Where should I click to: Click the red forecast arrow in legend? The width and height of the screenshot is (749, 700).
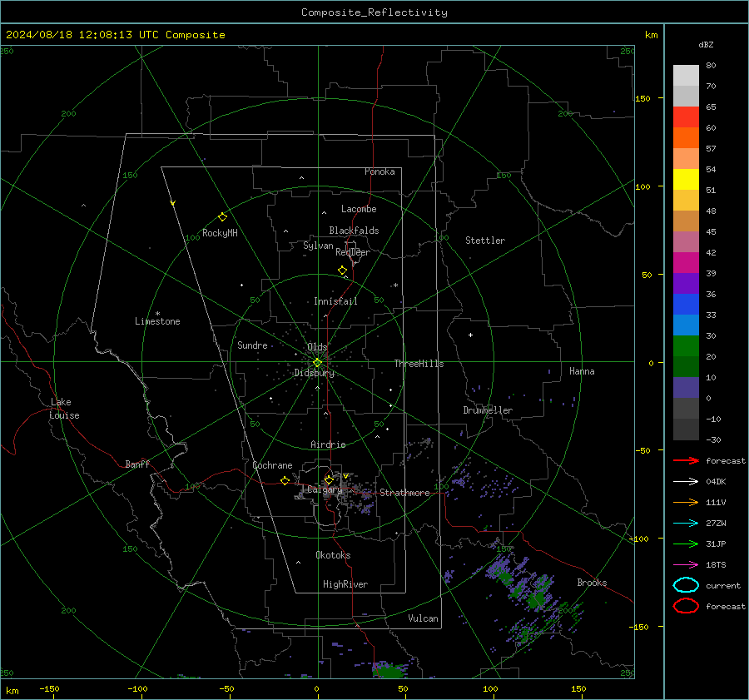(686, 460)
